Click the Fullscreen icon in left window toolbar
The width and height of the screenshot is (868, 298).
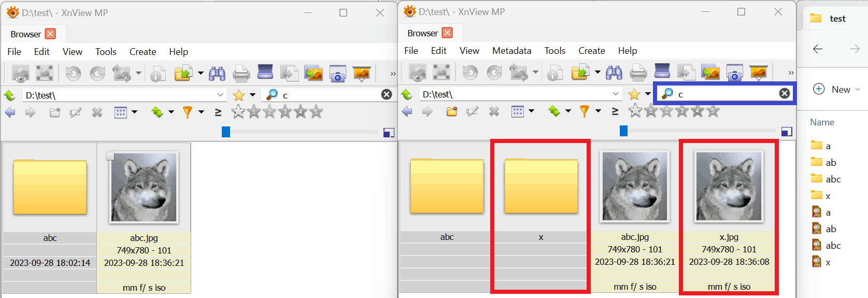(45, 74)
